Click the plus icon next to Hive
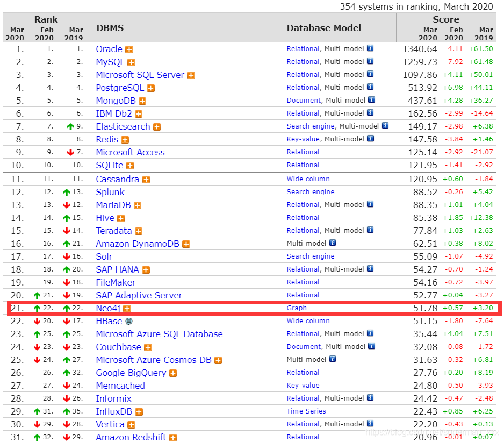The height and width of the screenshot is (442, 504). [x=121, y=218]
